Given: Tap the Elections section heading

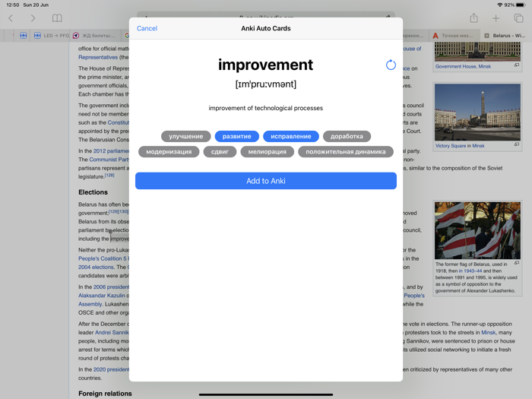Looking at the screenshot, I should point(93,192).
